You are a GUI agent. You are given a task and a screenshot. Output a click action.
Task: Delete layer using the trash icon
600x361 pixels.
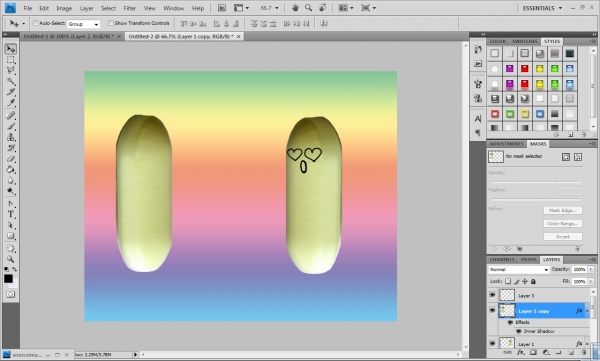pyautogui.click(x=584, y=353)
